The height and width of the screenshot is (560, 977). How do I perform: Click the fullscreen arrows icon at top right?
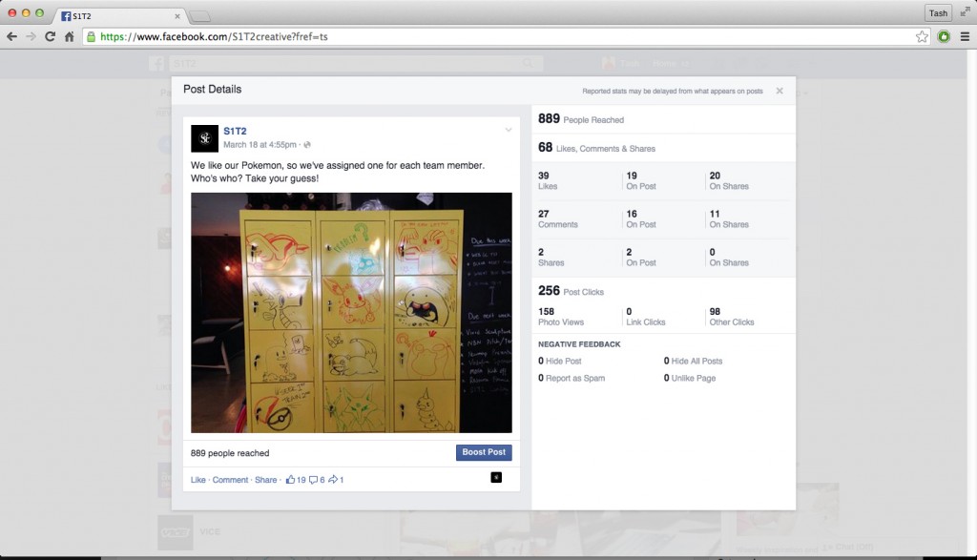coord(966,12)
